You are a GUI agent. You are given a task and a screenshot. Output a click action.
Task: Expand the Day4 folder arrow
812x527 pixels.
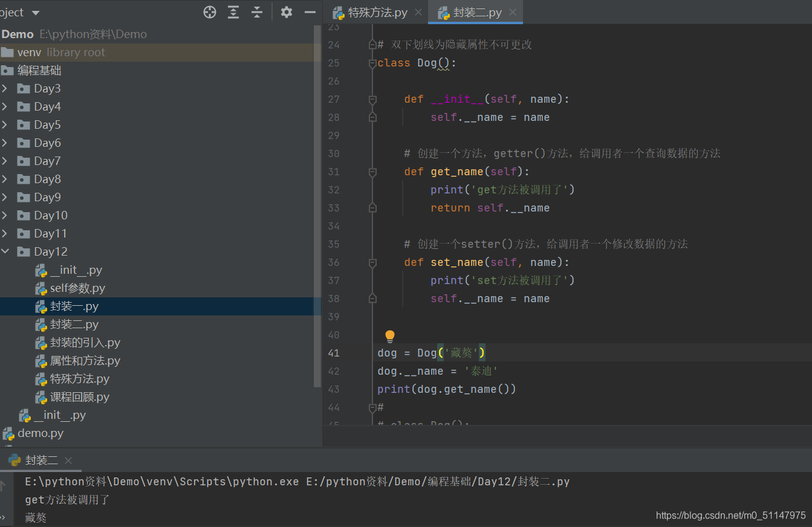[x=5, y=107]
